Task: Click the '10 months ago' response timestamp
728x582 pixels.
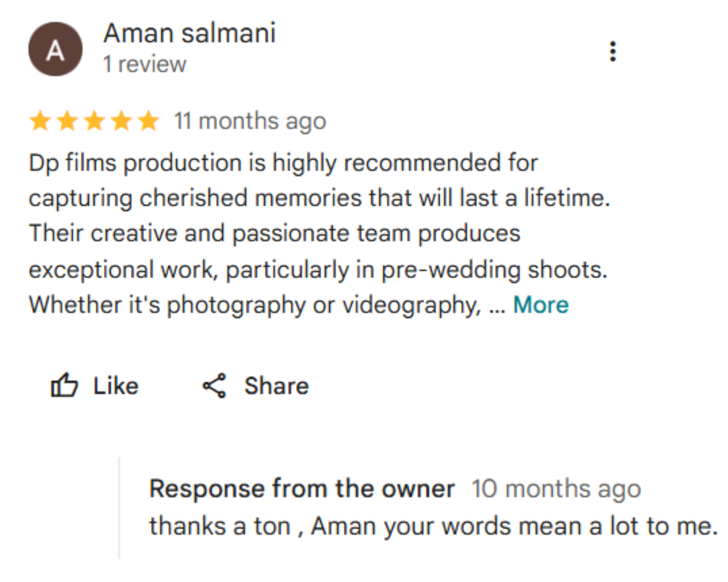Action: tap(556, 489)
